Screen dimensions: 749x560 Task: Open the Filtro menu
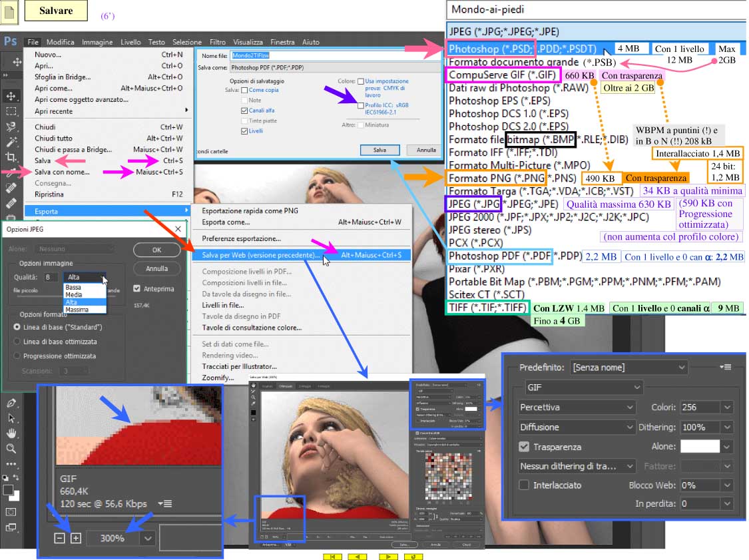point(217,42)
